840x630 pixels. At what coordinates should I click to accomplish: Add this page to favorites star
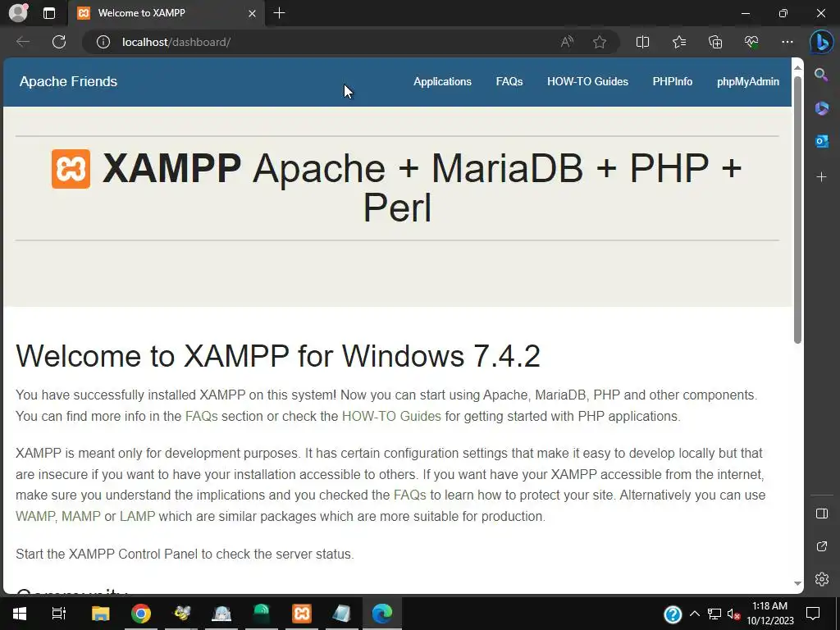600,42
